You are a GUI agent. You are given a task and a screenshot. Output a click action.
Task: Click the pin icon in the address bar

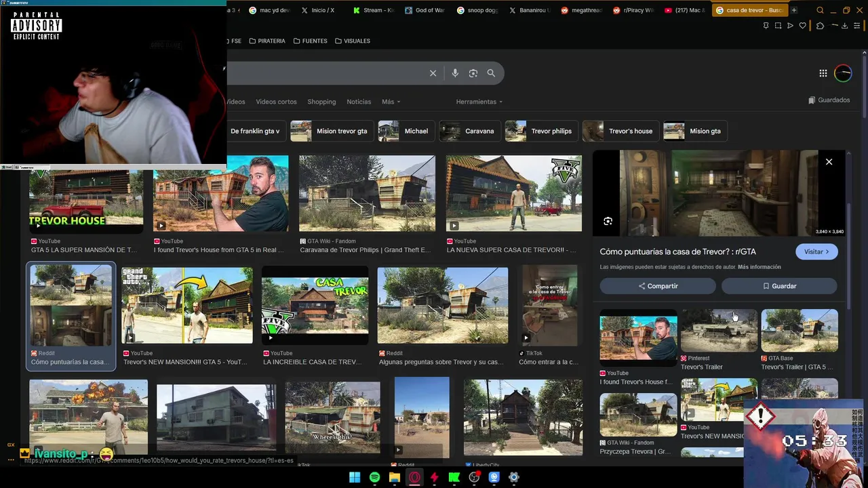point(766,26)
